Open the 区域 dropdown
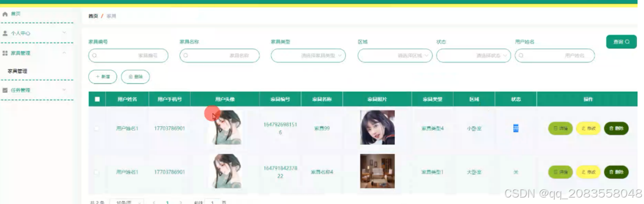This screenshot has width=644, height=204. [395, 56]
